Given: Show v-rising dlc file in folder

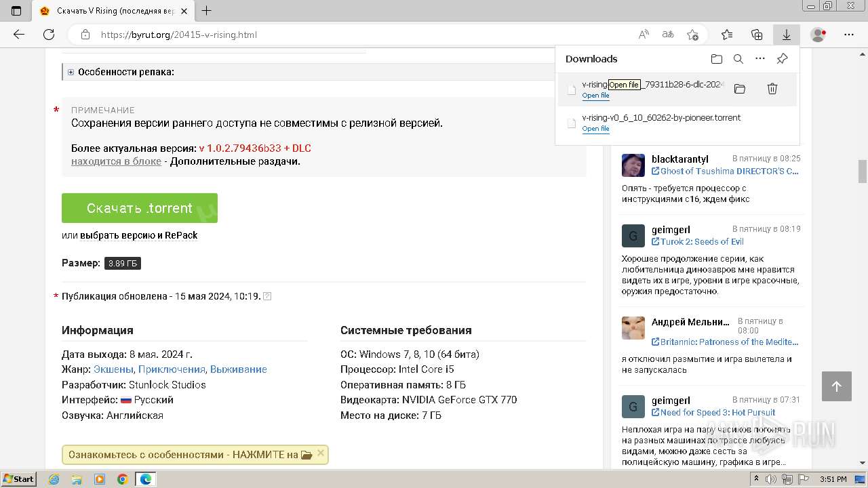Looking at the screenshot, I should 740,89.
